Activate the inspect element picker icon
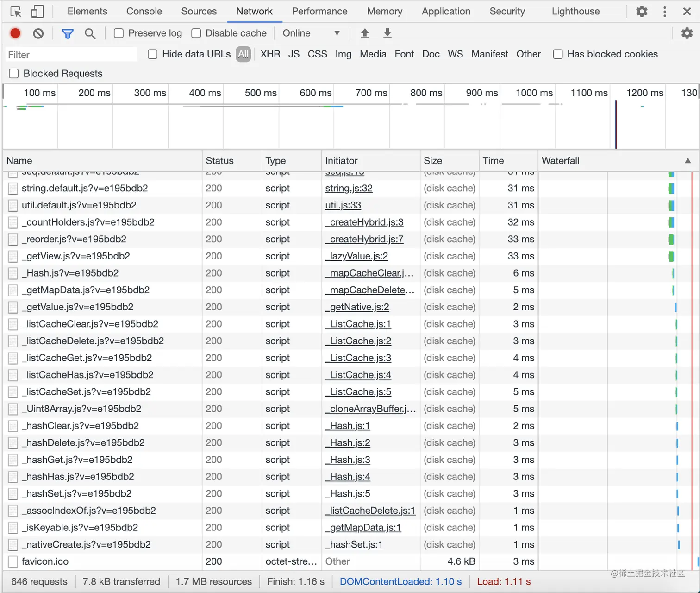 click(16, 12)
